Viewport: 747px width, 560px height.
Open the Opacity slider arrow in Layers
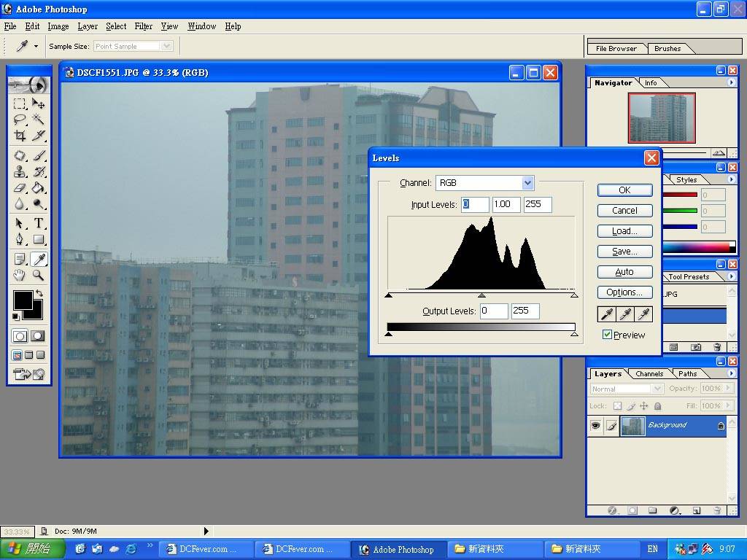tap(728, 389)
